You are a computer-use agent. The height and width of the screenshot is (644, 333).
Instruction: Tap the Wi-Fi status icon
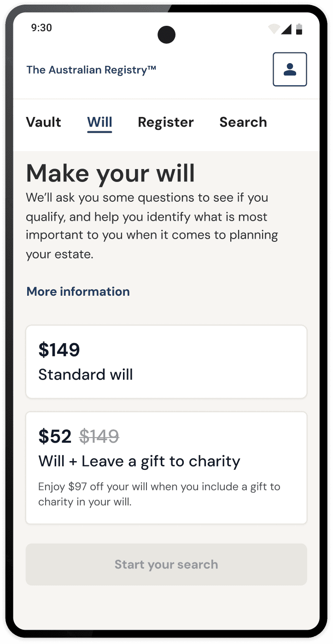pos(274,29)
